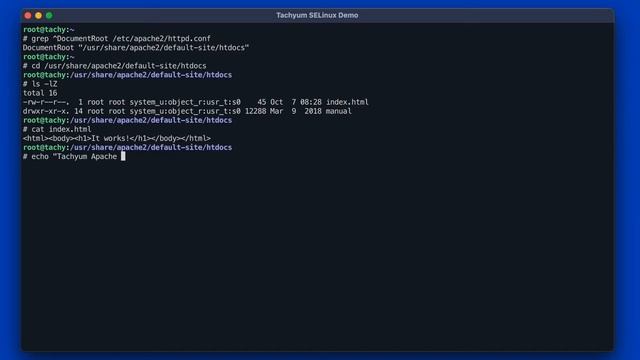
Task: Click the first 'root@tachy:~' prompt
Action: pos(49,30)
